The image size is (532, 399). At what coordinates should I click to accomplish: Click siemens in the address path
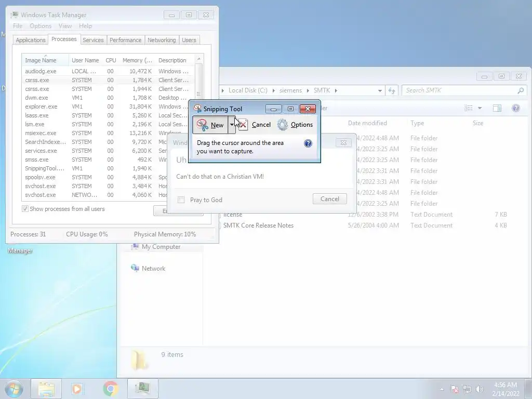pyautogui.click(x=290, y=90)
